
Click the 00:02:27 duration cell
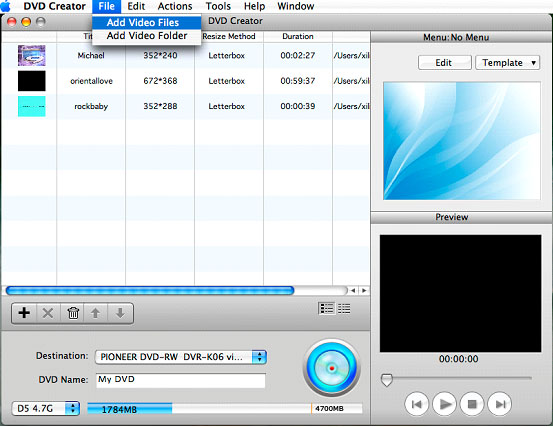pos(298,55)
